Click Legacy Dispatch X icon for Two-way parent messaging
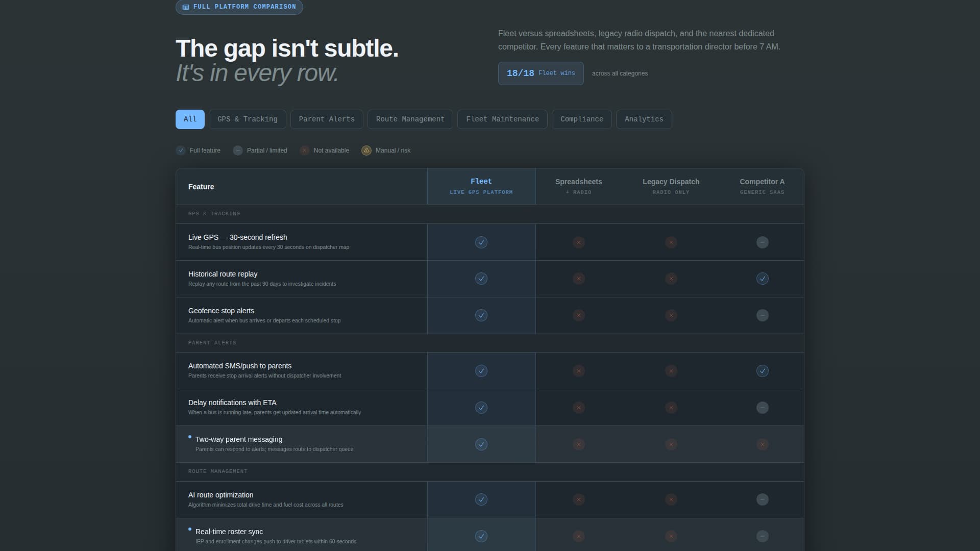 [x=671, y=444]
